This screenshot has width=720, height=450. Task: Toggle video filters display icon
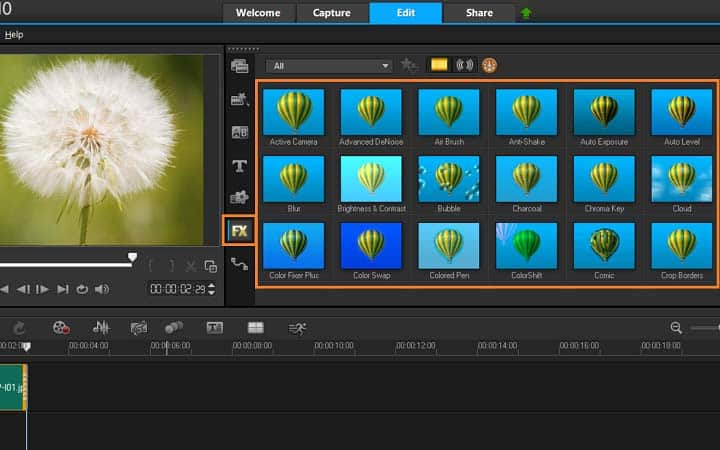(x=439, y=65)
